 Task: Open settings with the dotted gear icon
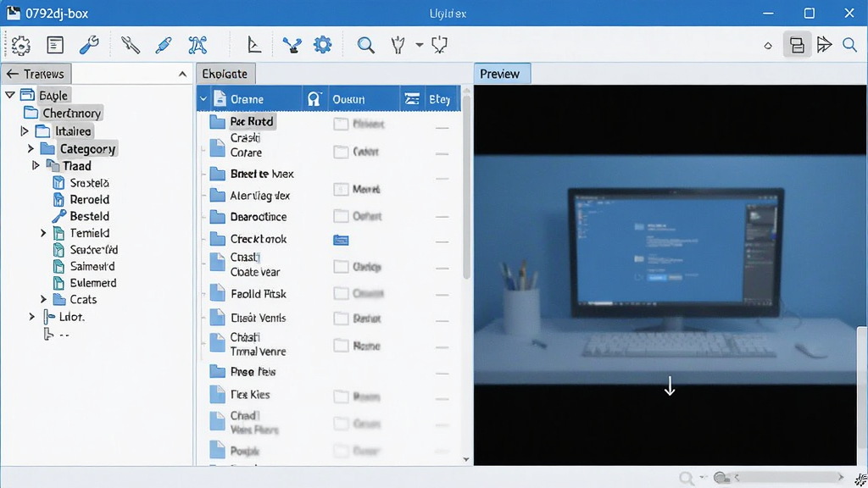point(21,46)
